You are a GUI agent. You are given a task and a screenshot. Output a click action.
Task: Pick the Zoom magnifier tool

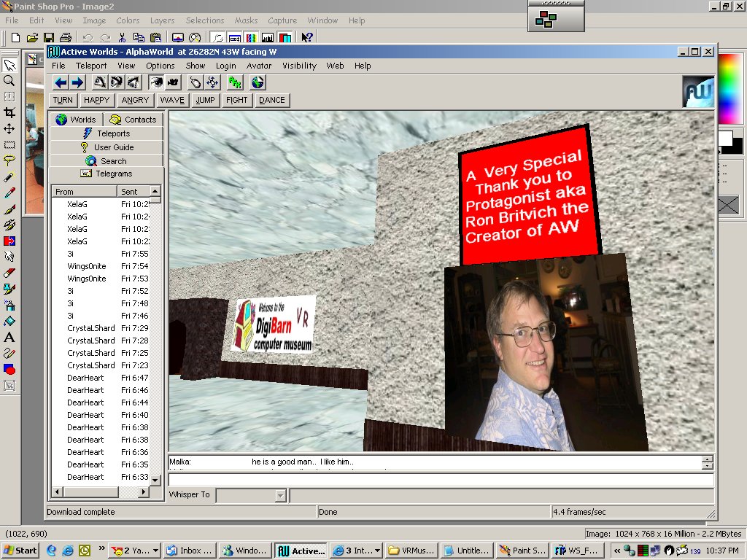[x=9, y=81]
